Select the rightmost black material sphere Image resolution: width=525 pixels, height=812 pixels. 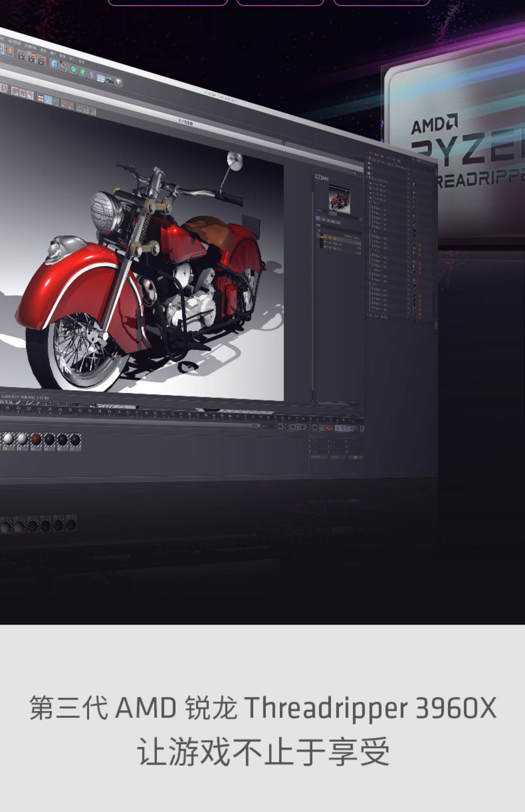75,440
